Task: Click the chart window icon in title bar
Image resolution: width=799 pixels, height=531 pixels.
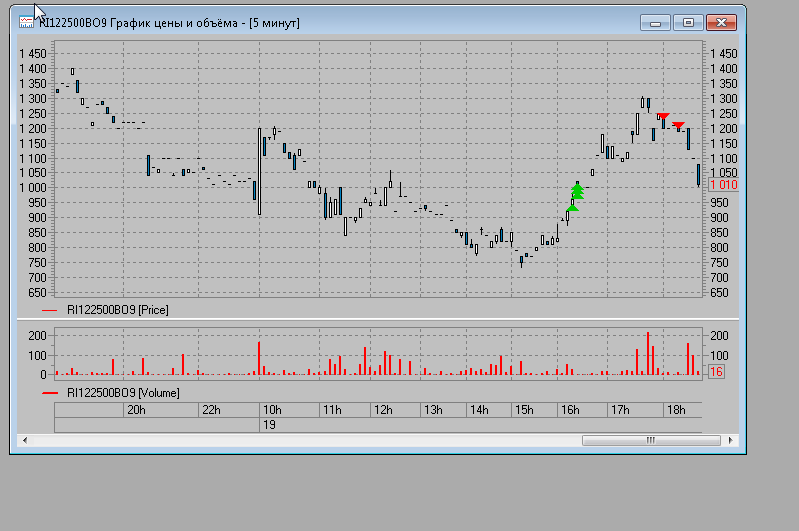Action: pos(25,23)
